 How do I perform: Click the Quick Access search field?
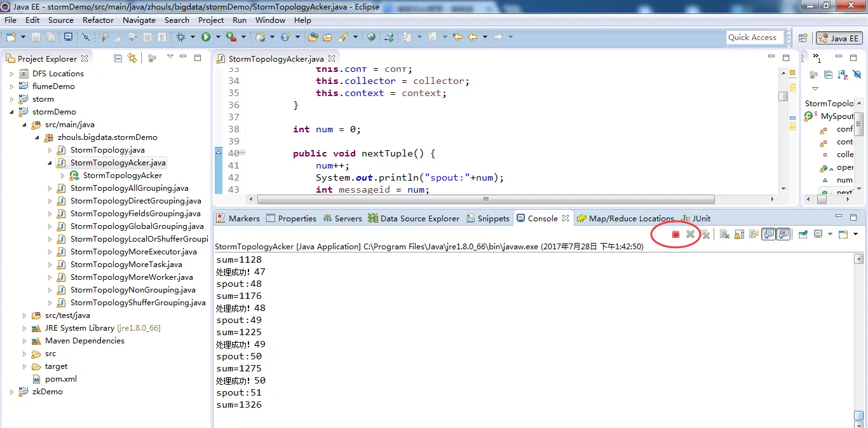click(754, 38)
